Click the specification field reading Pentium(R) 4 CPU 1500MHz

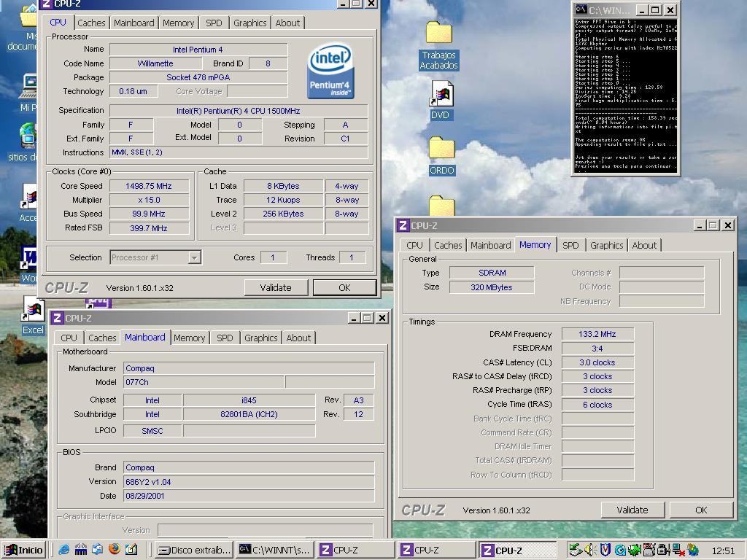239,111
